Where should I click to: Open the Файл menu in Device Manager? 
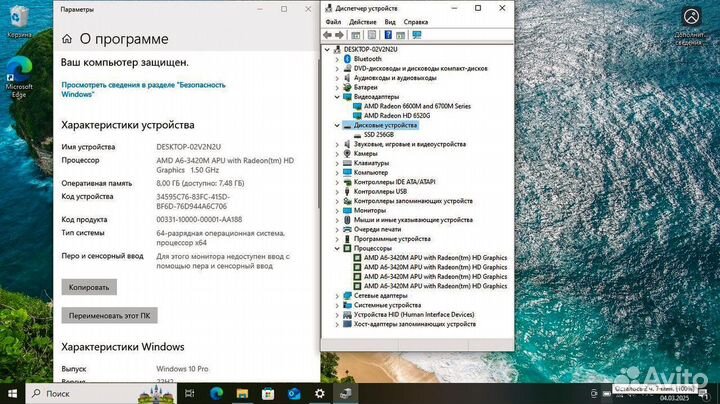pyautogui.click(x=333, y=22)
